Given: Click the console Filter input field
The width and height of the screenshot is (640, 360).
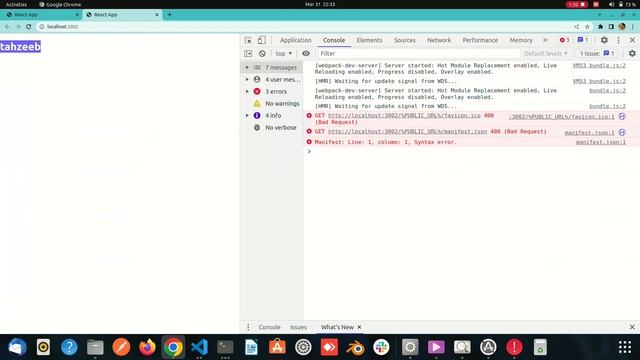Looking at the screenshot, I should point(419,53).
